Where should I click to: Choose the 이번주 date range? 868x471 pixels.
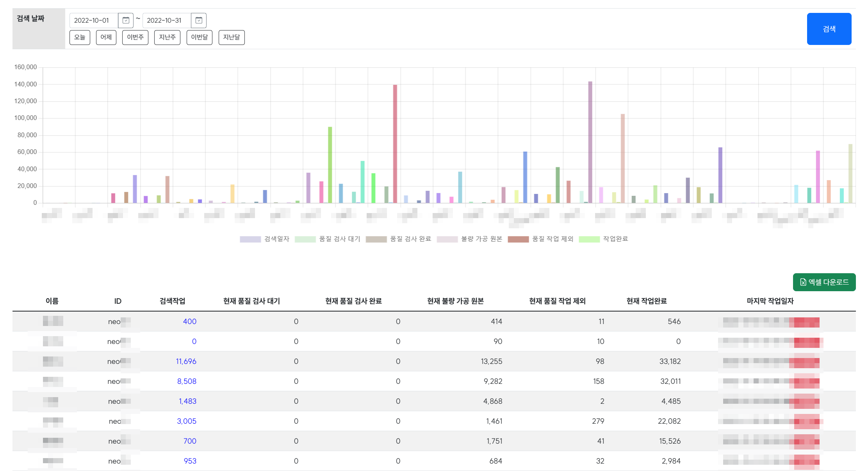(135, 37)
